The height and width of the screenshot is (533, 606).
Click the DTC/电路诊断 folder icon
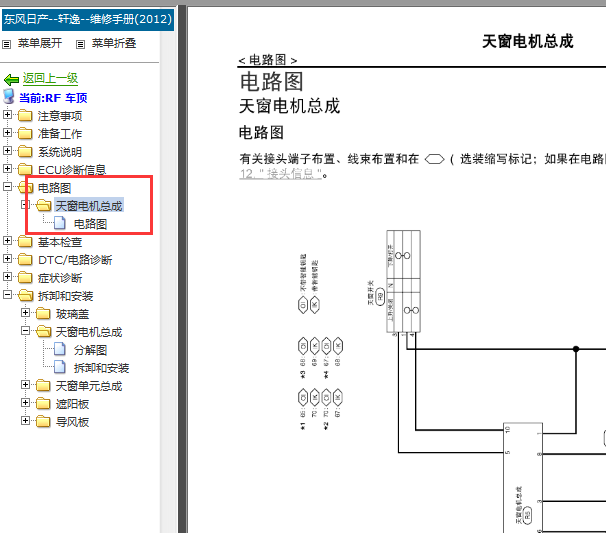[x=25, y=259]
